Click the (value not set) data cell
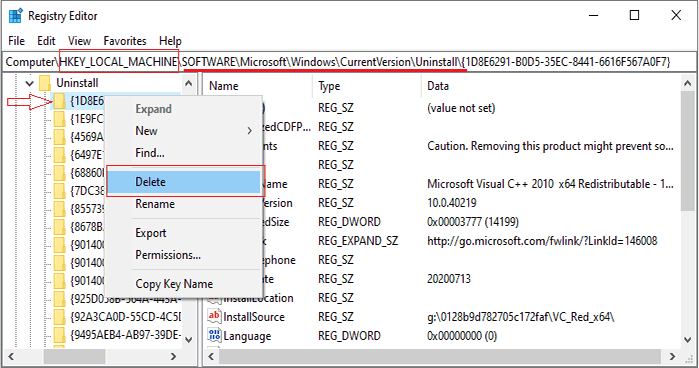The image size is (699, 368). [x=461, y=108]
